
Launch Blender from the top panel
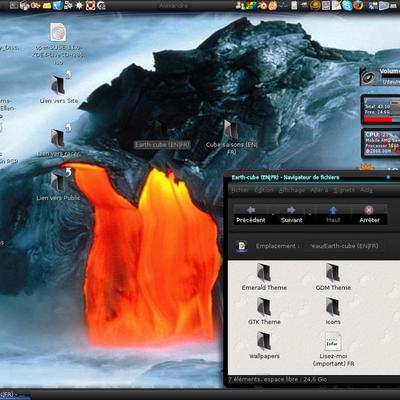pos(262,5)
